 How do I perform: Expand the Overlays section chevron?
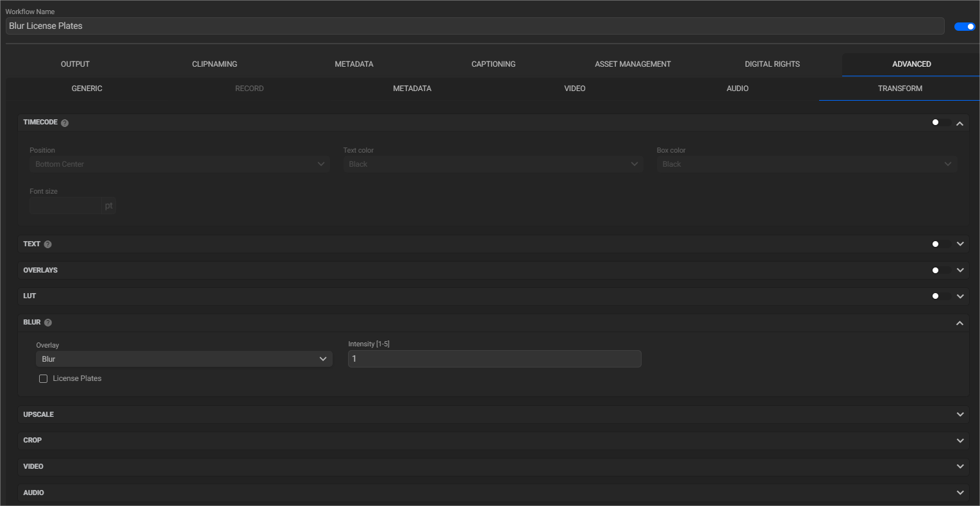coord(960,271)
